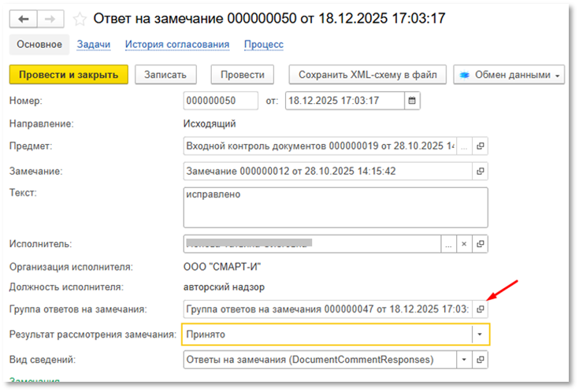Image resolution: width=579 pixels, height=392 pixels.
Task: Open the Замечание linked object icon
Action: tap(481, 171)
